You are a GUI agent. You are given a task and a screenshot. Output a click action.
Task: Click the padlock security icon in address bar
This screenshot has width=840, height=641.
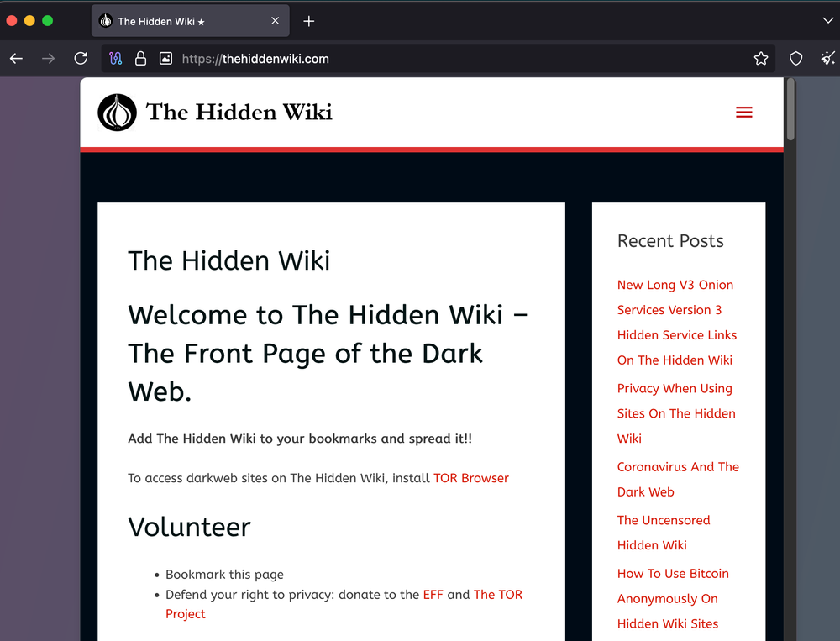(139, 59)
